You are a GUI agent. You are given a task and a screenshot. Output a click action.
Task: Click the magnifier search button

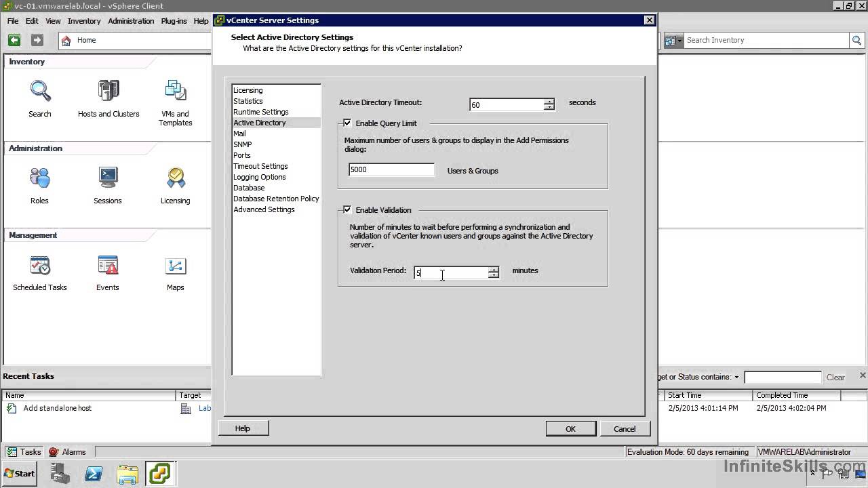[x=856, y=40]
